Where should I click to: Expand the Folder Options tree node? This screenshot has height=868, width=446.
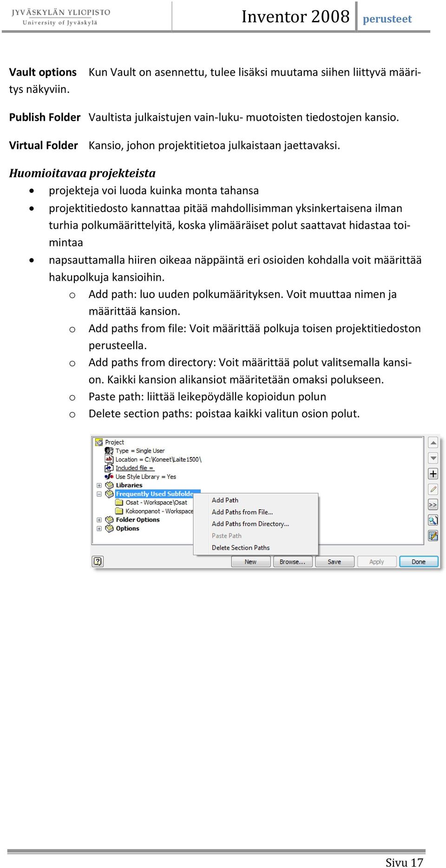99,520
